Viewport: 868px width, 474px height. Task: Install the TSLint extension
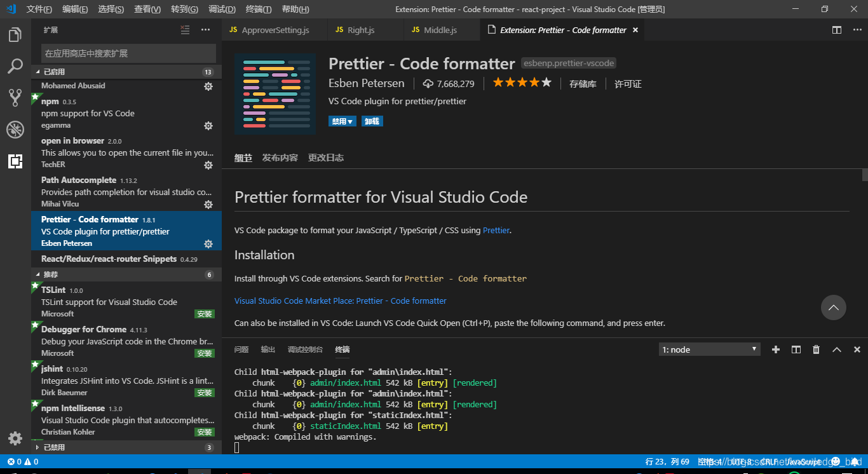tap(205, 314)
